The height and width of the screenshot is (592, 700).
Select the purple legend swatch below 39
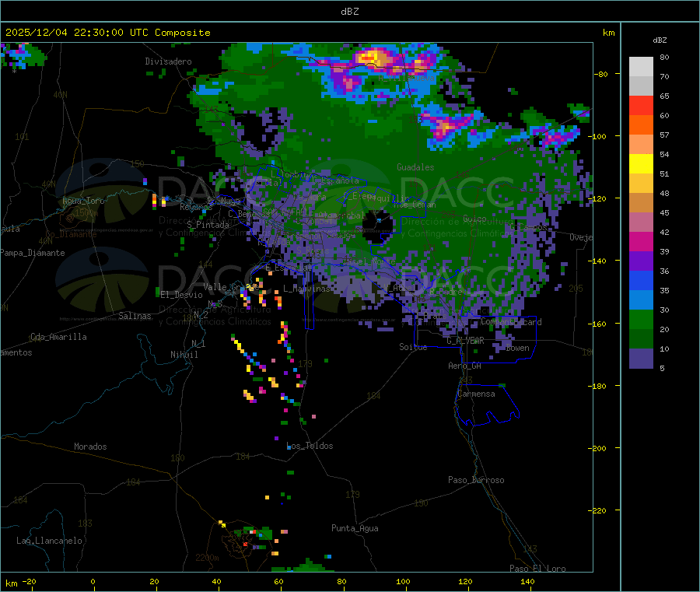pyautogui.click(x=641, y=261)
